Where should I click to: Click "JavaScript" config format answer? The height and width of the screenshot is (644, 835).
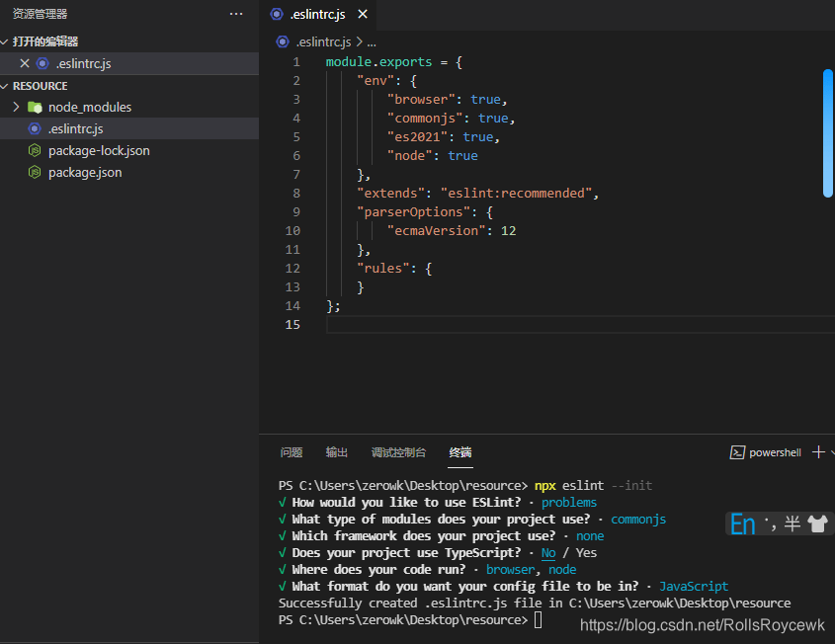694,587
